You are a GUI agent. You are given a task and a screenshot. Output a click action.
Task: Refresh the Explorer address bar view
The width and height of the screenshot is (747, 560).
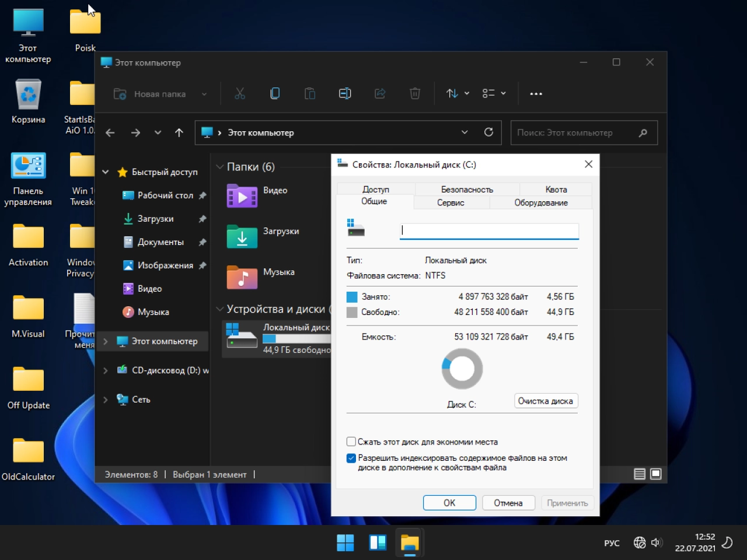[489, 132]
